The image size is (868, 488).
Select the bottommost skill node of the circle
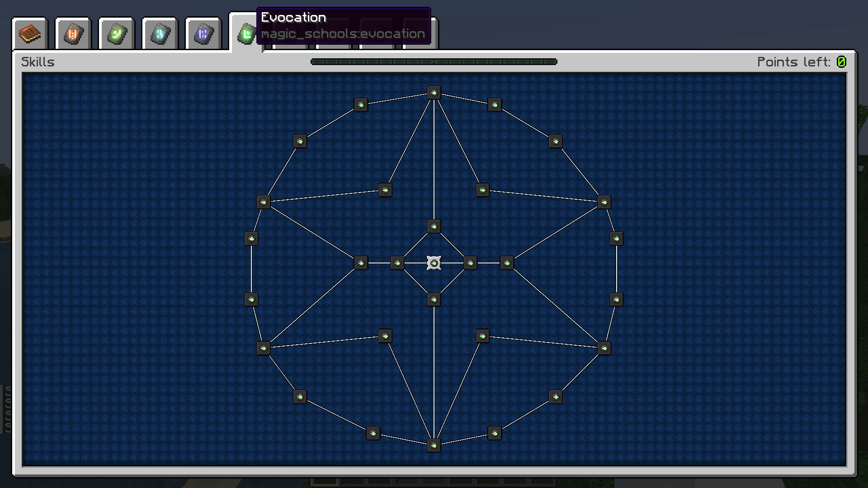coord(433,445)
